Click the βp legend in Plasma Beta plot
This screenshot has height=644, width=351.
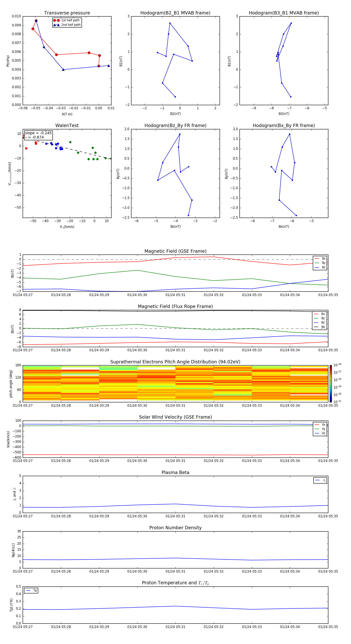(x=320, y=480)
